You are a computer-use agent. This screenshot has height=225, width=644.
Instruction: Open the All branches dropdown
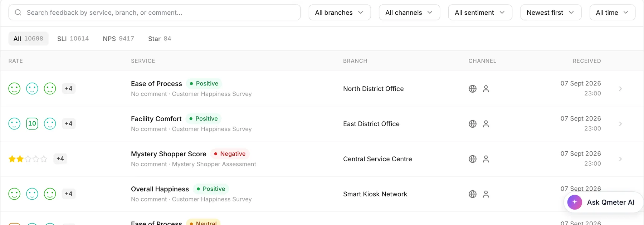click(340, 13)
